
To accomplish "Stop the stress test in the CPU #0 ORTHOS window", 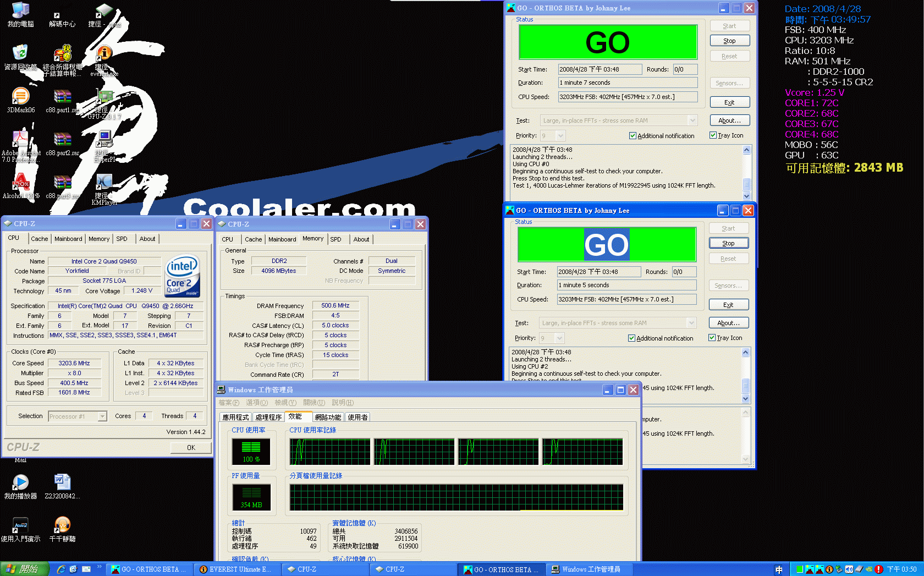I will (729, 41).
